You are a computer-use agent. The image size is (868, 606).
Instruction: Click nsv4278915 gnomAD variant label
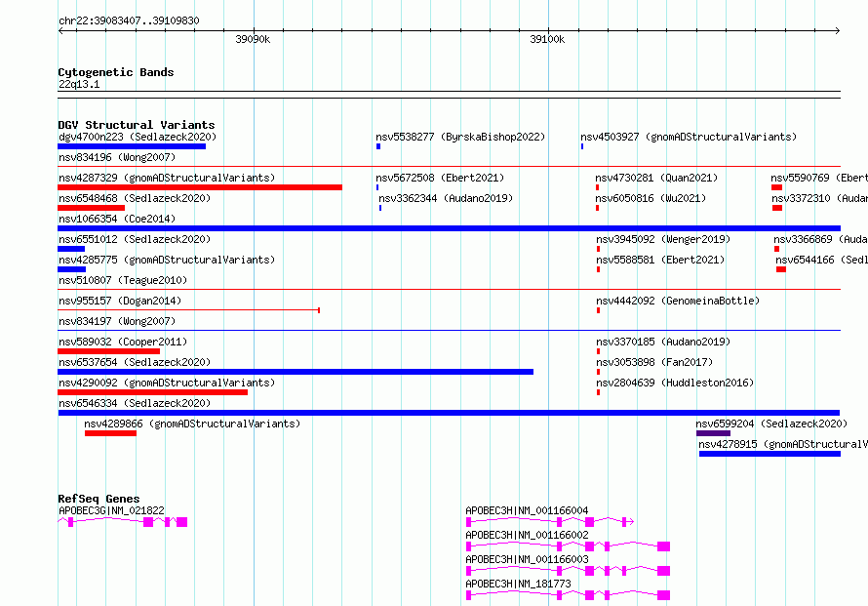[x=783, y=444]
